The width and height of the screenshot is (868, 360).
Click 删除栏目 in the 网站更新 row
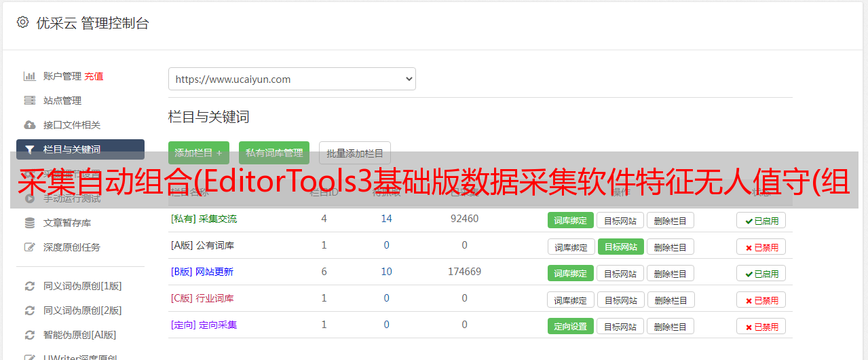(x=671, y=273)
